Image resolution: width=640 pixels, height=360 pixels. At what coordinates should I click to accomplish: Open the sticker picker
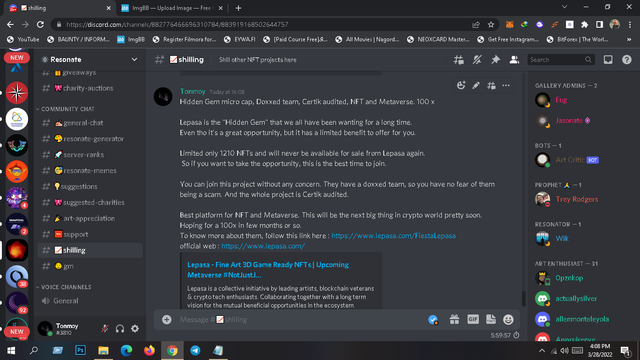(491, 319)
